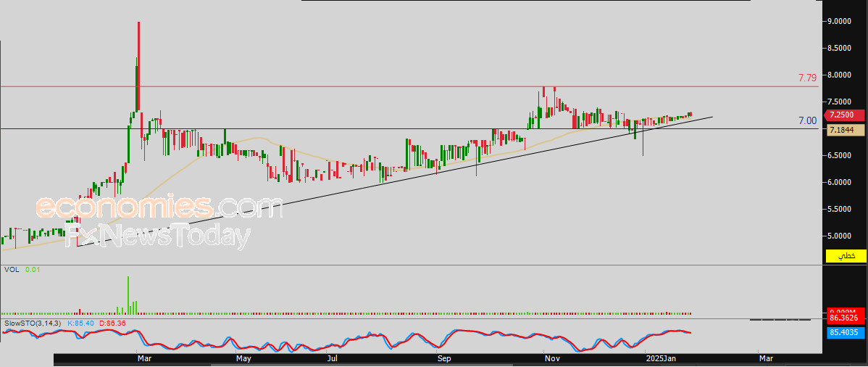Select the beige 7.1844 moving average tag
Image resolution: width=868 pixels, height=367 pixels.
pos(846,130)
